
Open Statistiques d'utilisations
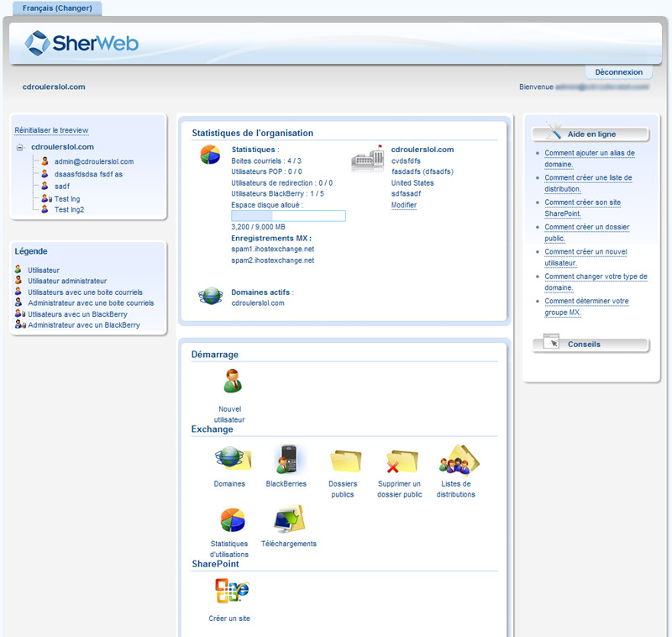coord(229,521)
